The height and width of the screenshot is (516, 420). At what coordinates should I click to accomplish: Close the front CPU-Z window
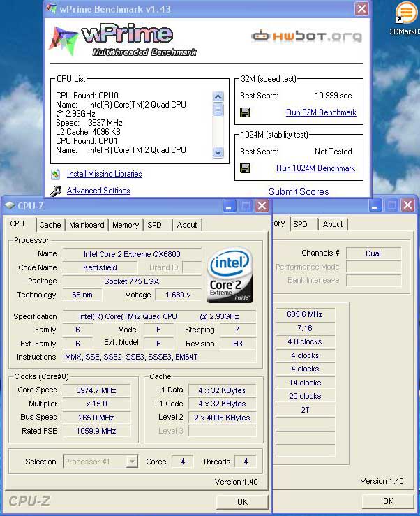(262, 206)
